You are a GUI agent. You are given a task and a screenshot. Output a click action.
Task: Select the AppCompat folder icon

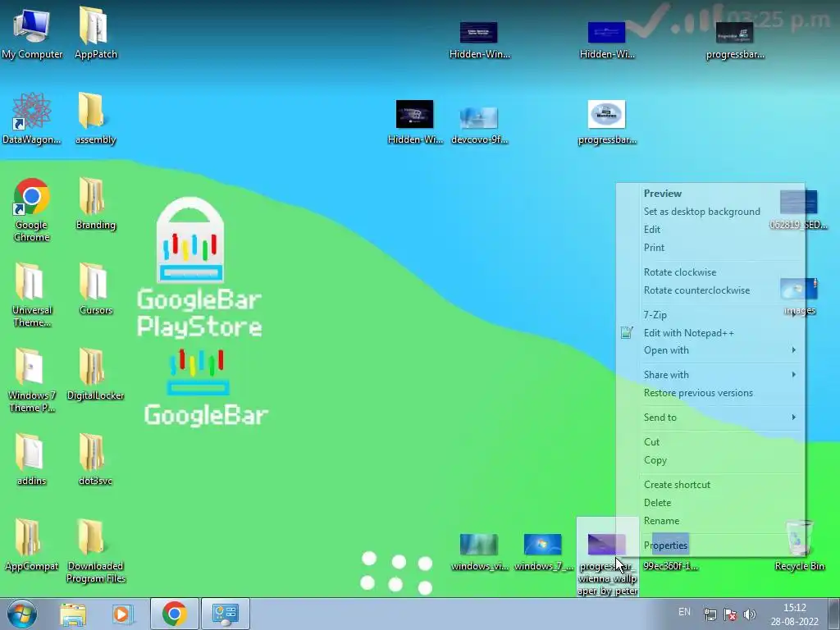(x=32, y=545)
